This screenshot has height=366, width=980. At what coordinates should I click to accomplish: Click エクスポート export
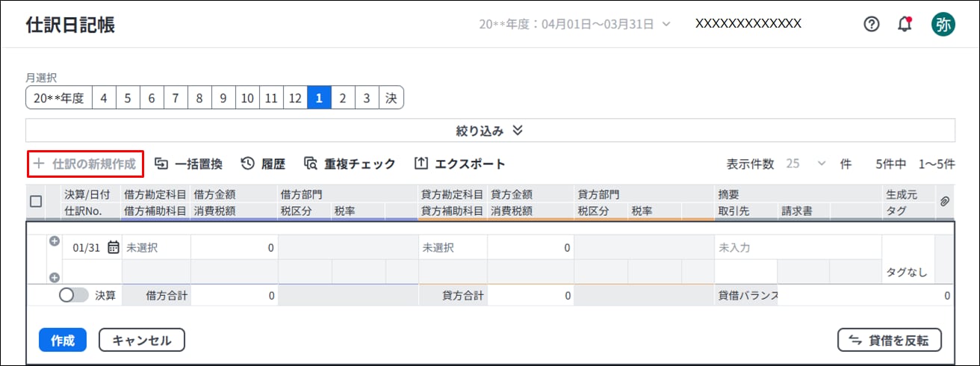[460, 164]
